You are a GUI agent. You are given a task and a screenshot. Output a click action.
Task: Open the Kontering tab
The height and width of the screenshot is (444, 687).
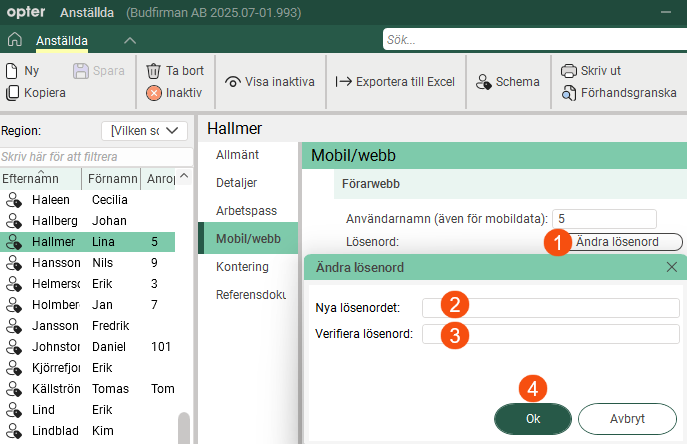tap(242, 267)
